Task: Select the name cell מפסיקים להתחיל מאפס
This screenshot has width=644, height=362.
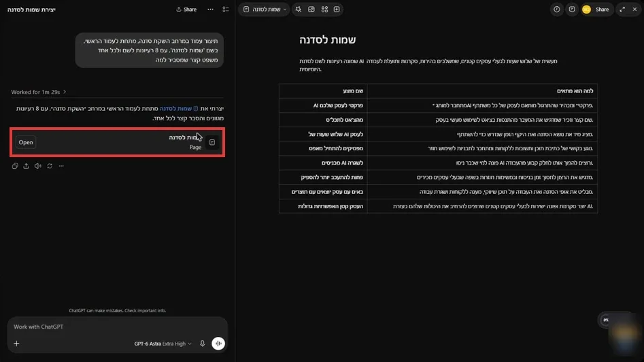Action: pos(323,148)
